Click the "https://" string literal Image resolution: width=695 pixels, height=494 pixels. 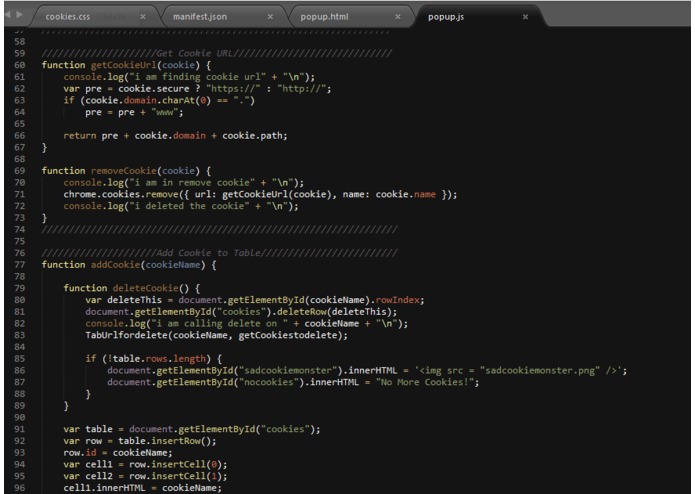click(233, 89)
